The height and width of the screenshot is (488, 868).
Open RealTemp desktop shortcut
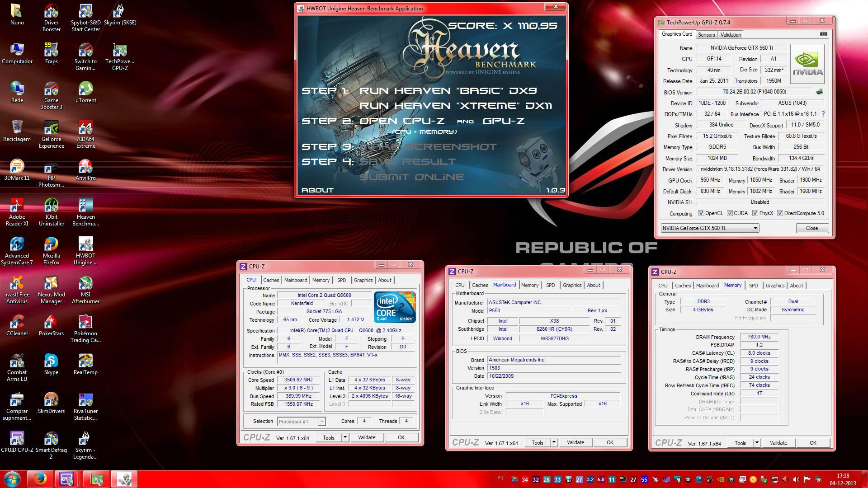point(85,364)
